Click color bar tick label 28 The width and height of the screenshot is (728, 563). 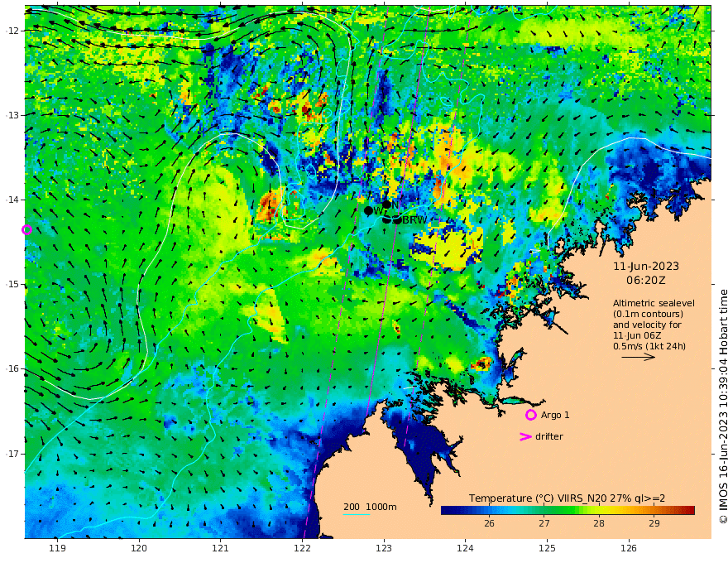click(x=599, y=523)
